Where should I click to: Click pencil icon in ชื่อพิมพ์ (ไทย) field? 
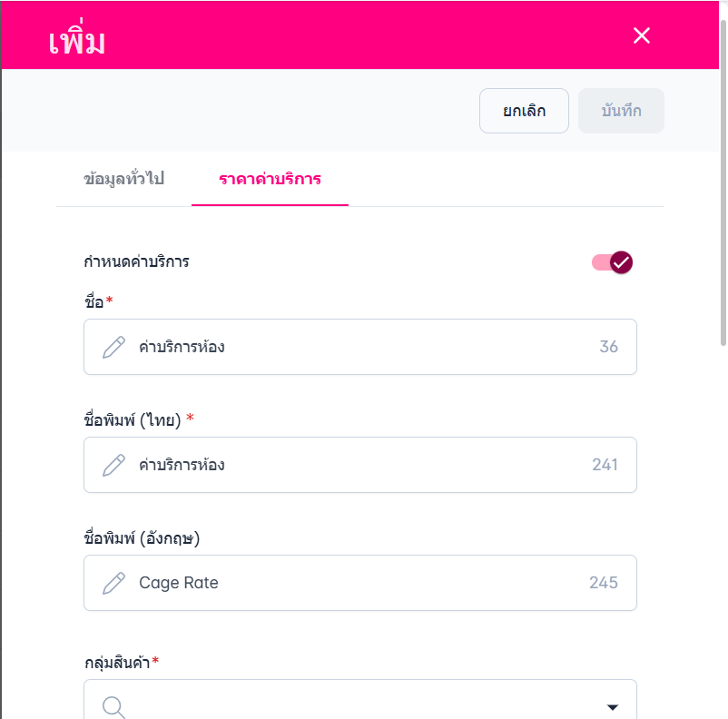pyautogui.click(x=113, y=465)
